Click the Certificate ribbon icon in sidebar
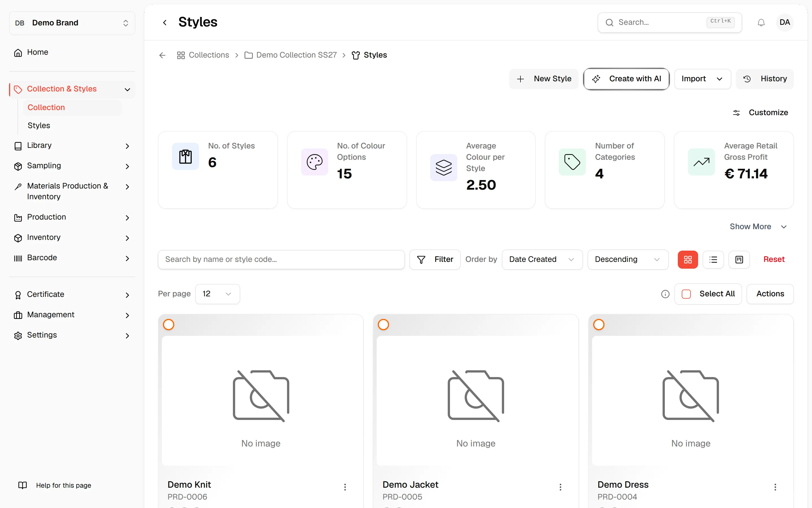 18,295
